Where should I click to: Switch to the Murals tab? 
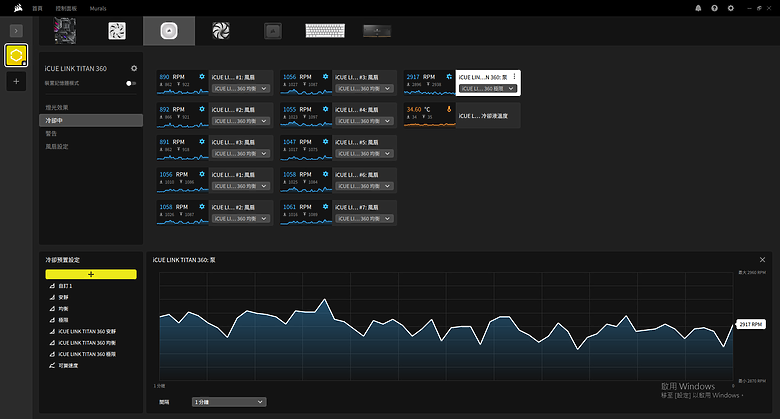[x=98, y=7]
